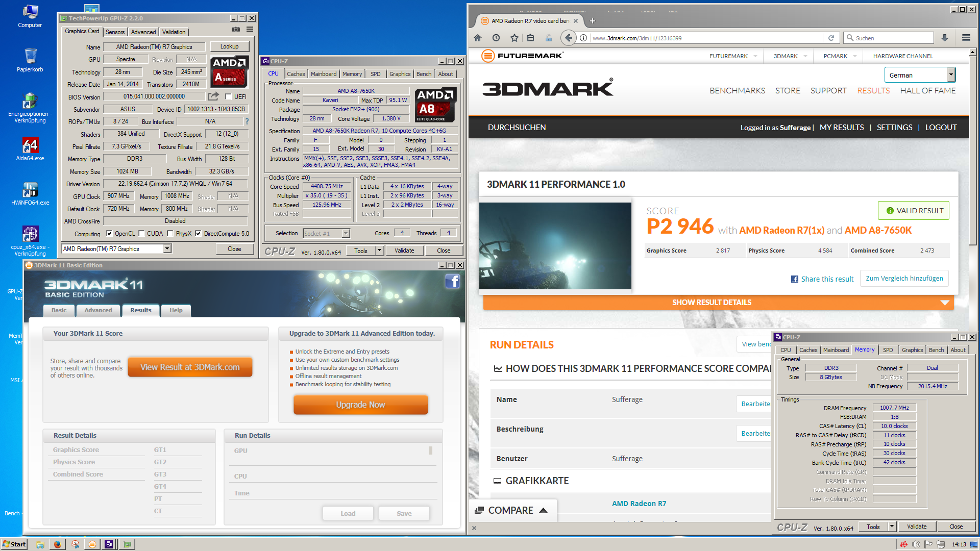Click View Result at 3DMark.com button
The image size is (980, 551).
point(190,367)
